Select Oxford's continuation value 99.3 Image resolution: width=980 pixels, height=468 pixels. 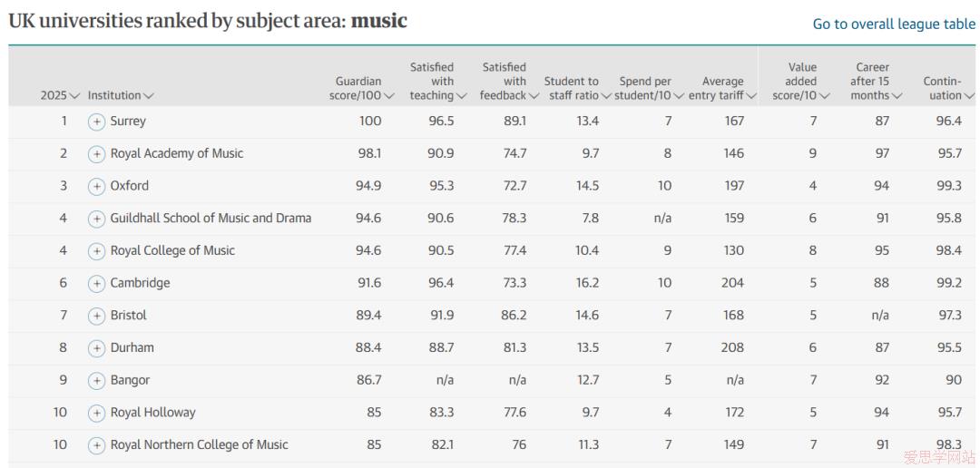[x=949, y=186]
